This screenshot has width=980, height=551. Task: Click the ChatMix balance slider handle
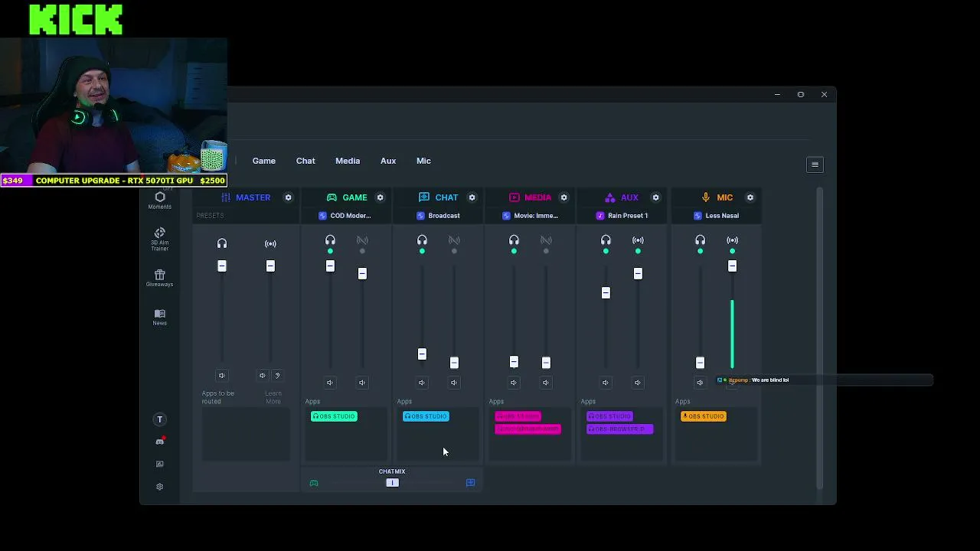click(392, 483)
